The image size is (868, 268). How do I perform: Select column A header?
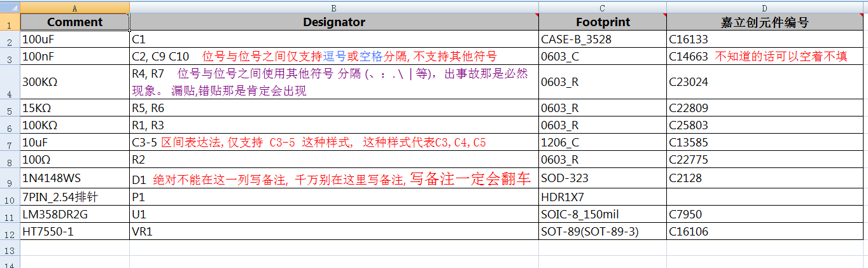pos(75,8)
